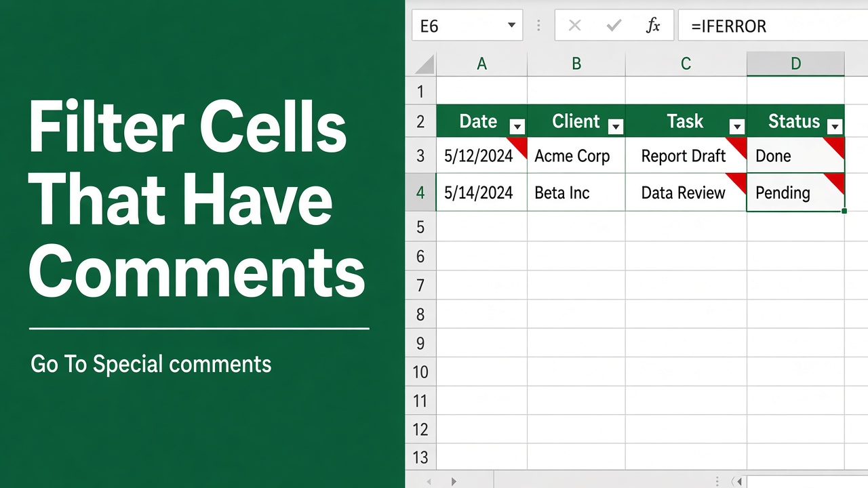This screenshot has height=488, width=868.
Task: Open the Date filter dropdown
Action: click(x=517, y=126)
